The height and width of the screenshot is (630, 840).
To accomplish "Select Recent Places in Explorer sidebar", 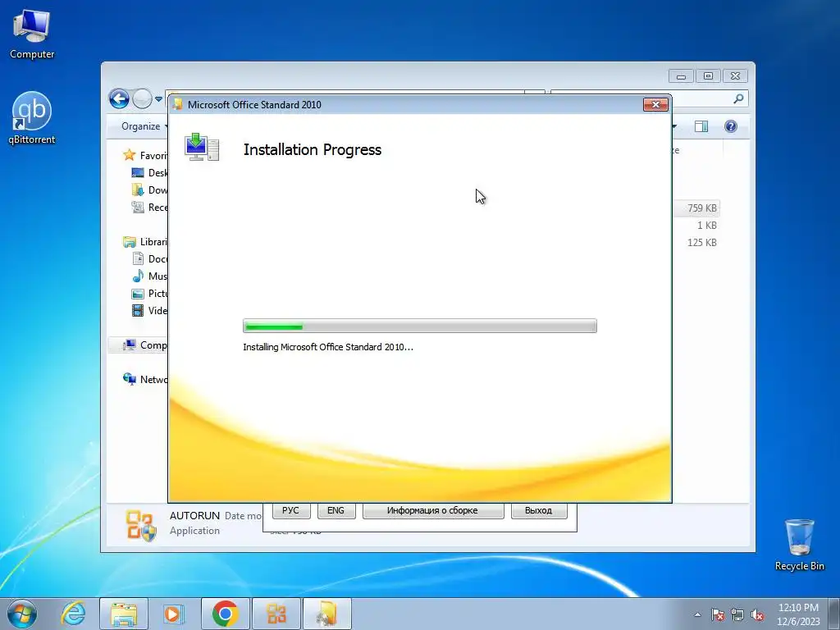I will [149, 207].
